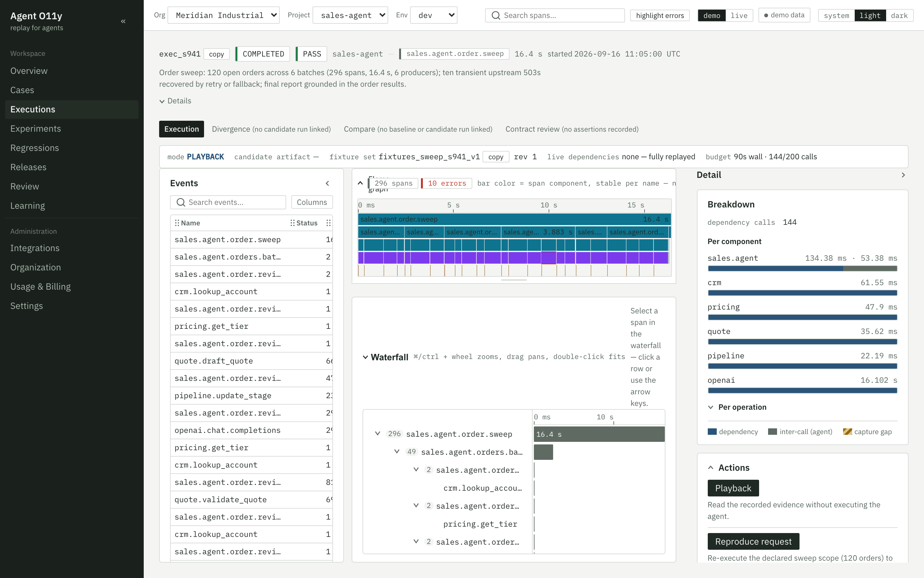
Task: Open the Env dropdown dev
Action: 433,15
